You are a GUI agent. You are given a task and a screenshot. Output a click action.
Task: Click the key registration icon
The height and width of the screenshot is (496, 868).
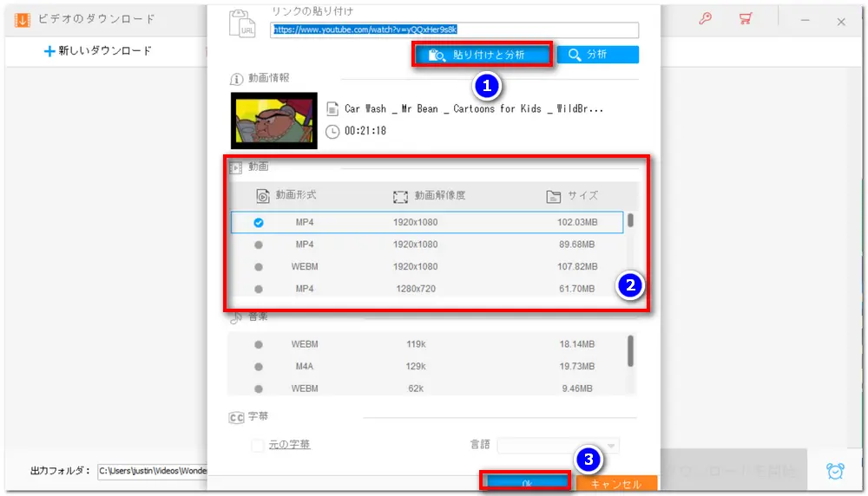tap(706, 19)
